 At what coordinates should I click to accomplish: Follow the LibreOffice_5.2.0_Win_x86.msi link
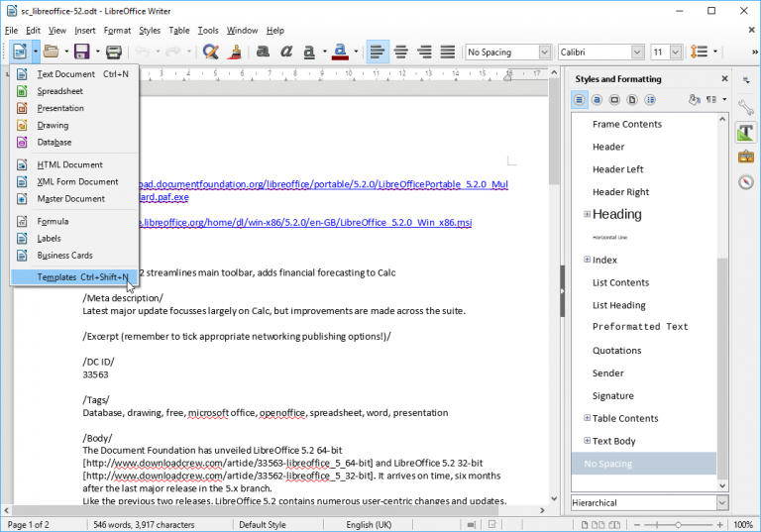click(x=305, y=222)
